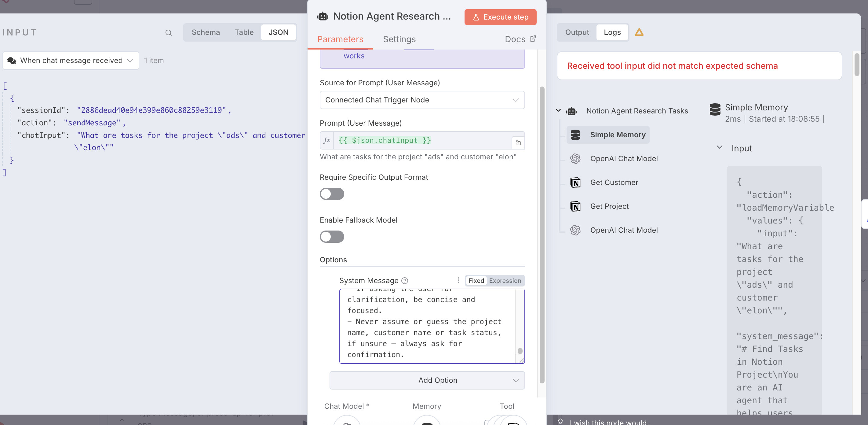Collapse the Input section in log details
Image resolution: width=868 pixels, height=425 pixels.
(x=719, y=147)
